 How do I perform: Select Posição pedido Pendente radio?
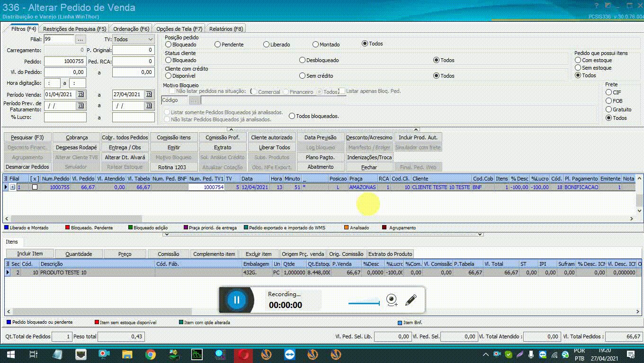click(218, 44)
